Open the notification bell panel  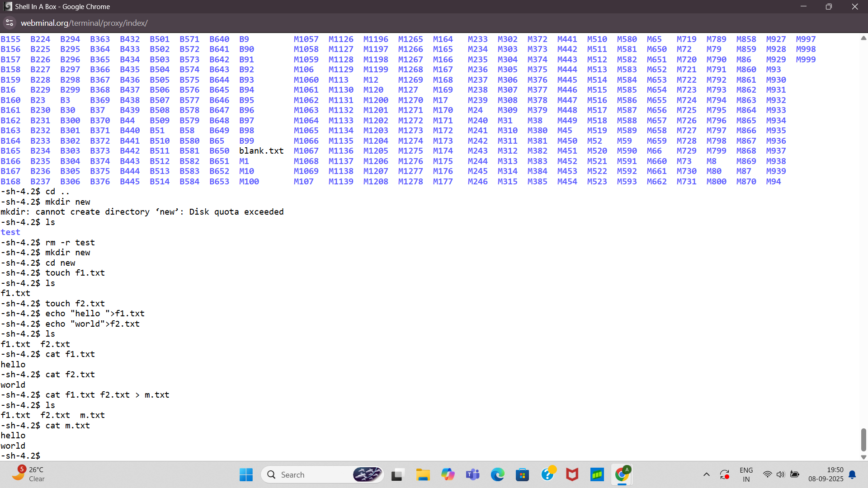tap(852, 474)
